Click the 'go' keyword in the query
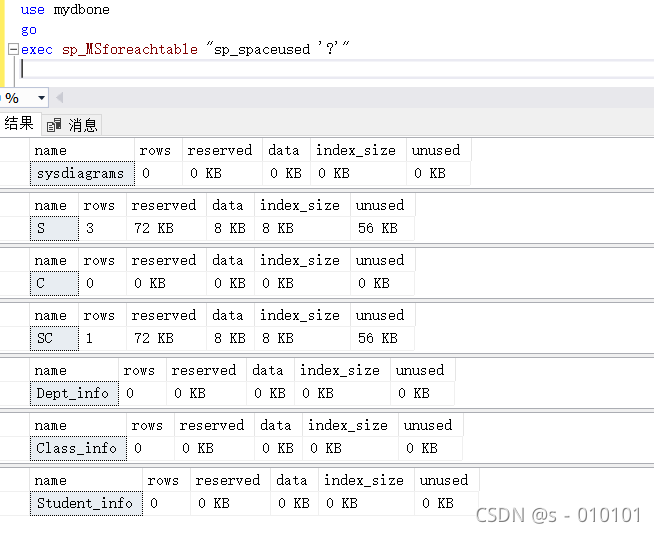 29,30
